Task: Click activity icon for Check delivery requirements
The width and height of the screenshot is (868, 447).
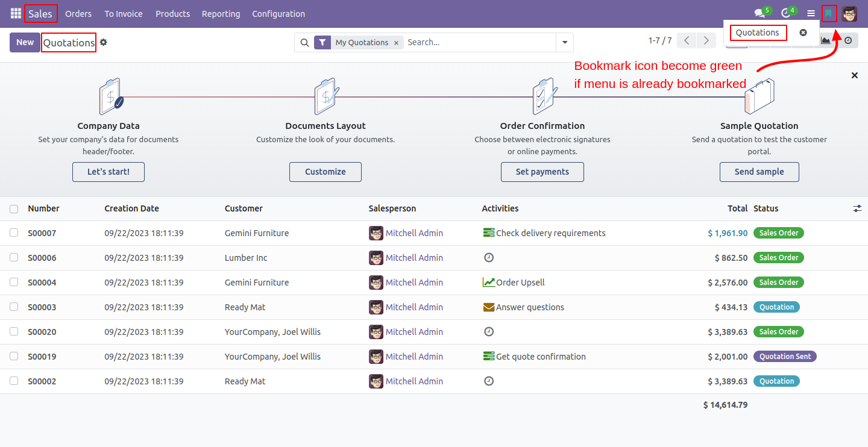Action: [489, 233]
